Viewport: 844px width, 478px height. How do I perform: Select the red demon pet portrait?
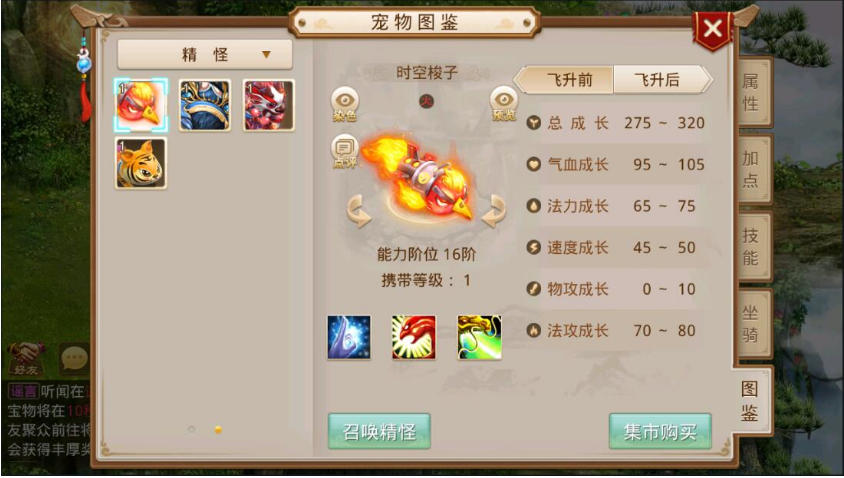click(x=269, y=106)
